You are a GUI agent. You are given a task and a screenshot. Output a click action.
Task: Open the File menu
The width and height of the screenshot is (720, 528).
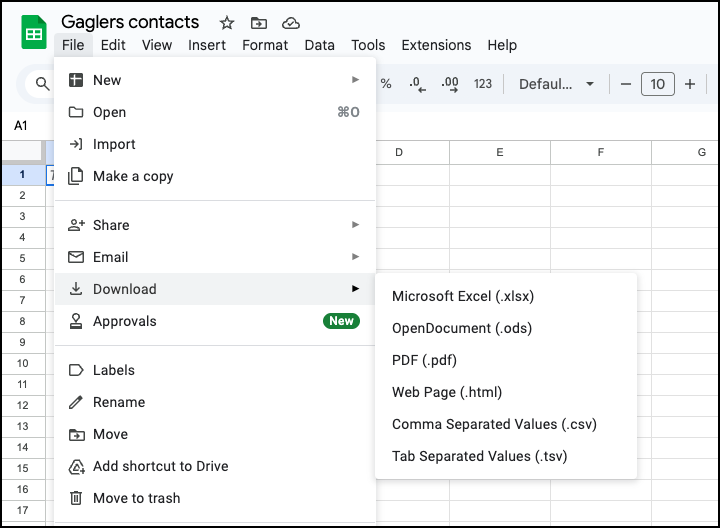(73, 45)
